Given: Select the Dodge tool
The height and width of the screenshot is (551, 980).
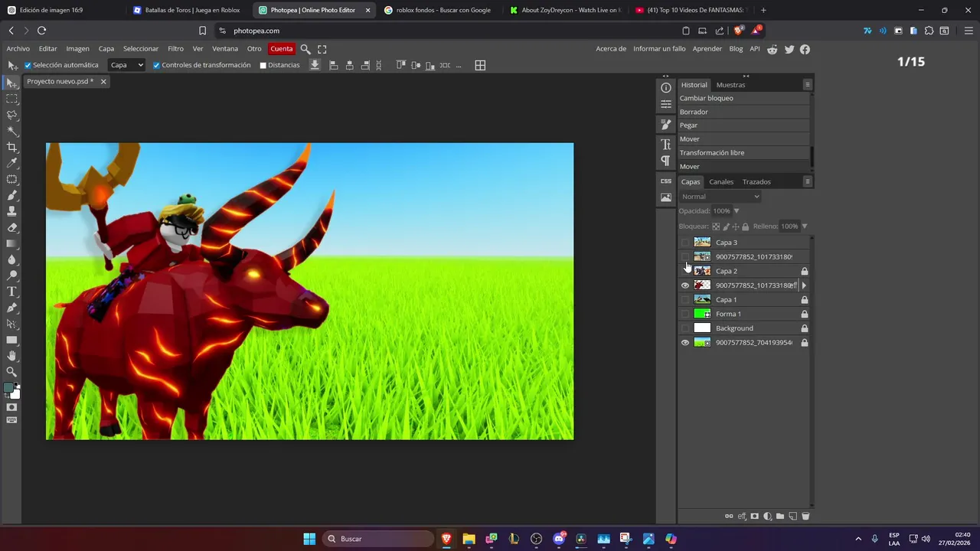Looking at the screenshot, I should click(11, 275).
